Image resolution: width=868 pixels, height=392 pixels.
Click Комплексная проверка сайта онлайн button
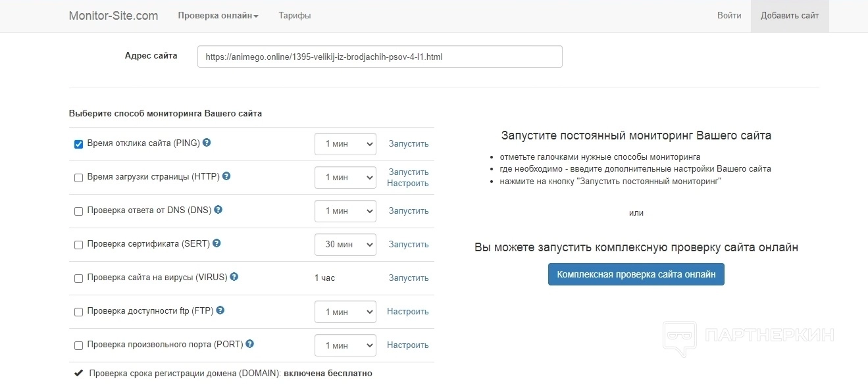coord(636,274)
